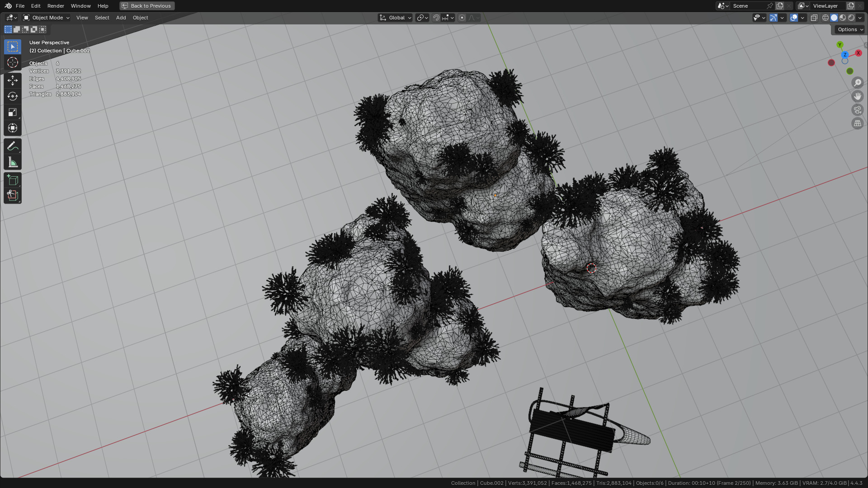Open the Edit menu
The image size is (868, 488).
coord(36,6)
